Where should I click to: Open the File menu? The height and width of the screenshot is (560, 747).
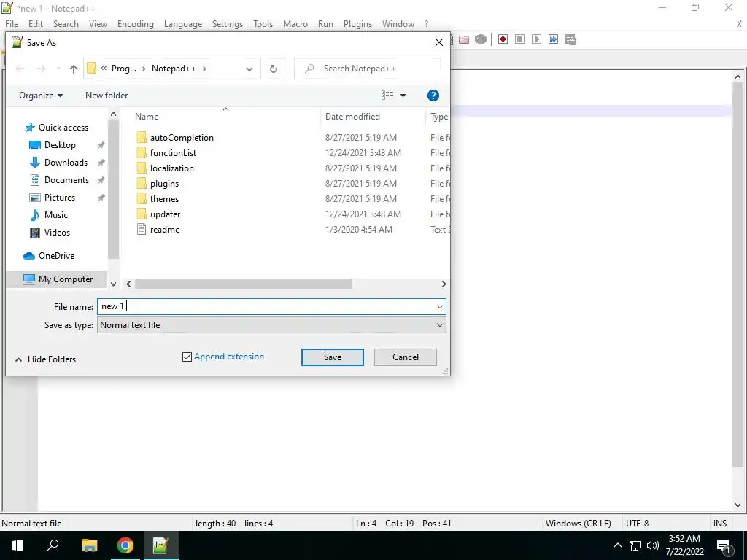[12, 24]
